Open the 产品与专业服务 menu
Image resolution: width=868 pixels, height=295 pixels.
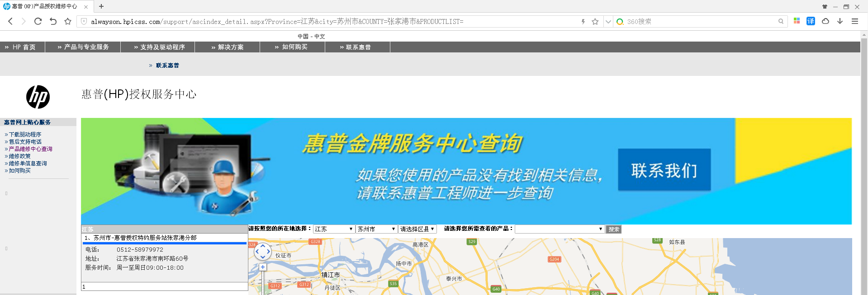pyautogui.click(x=83, y=47)
